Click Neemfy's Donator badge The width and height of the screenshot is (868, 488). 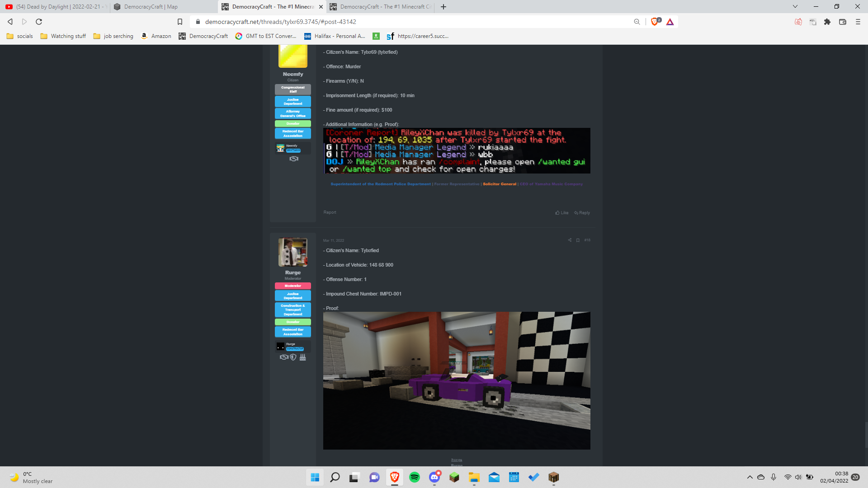click(293, 123)
